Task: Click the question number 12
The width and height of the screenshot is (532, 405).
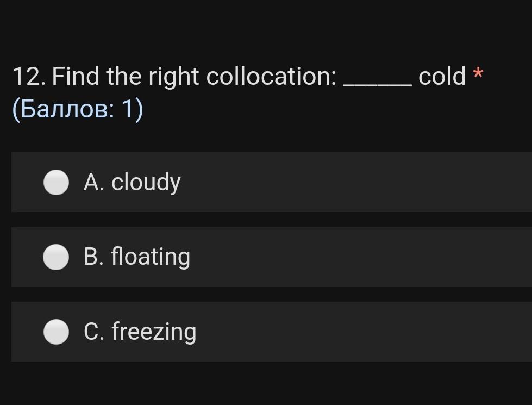Action: (28, 77)
